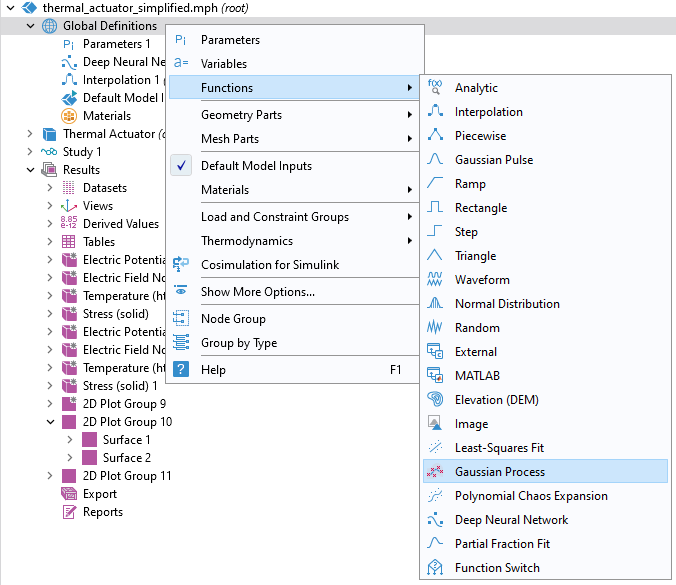
Task: Collapse the Results node
Action: click(x=30, y=170)
